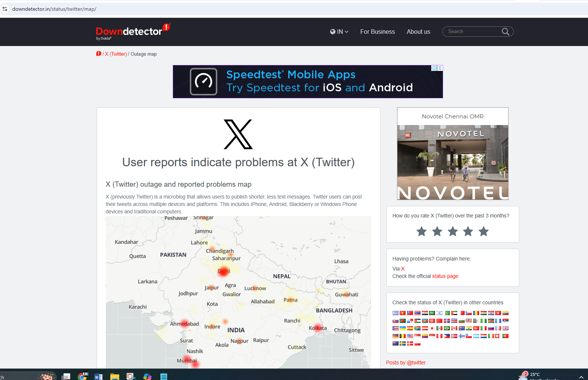588x380 pixels.
Task: Click the Delhi outage hotspot on map
Action: pos(224,271)
